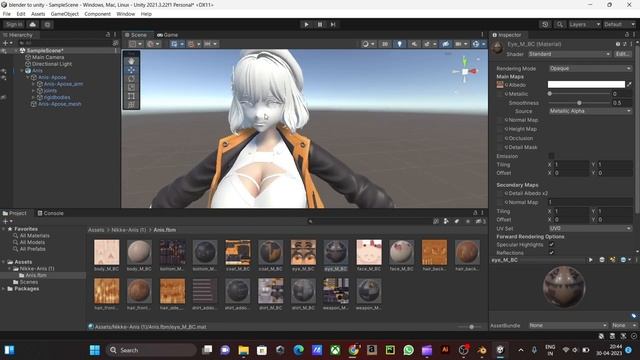Click the Hierarchy panel lock icon
The image size is (640, 360).
pyautogui.click(x=108, y=35)
